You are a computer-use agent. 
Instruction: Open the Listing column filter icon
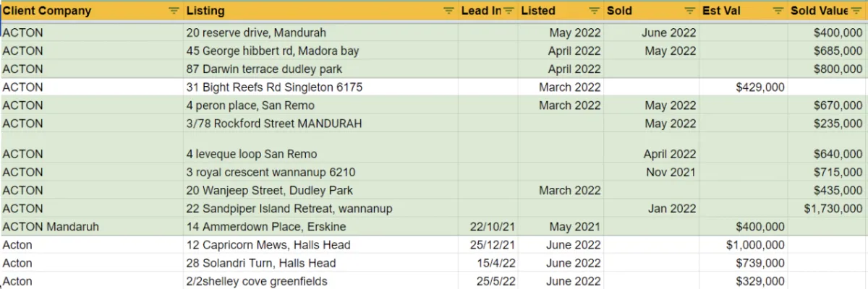click(448, 11)
